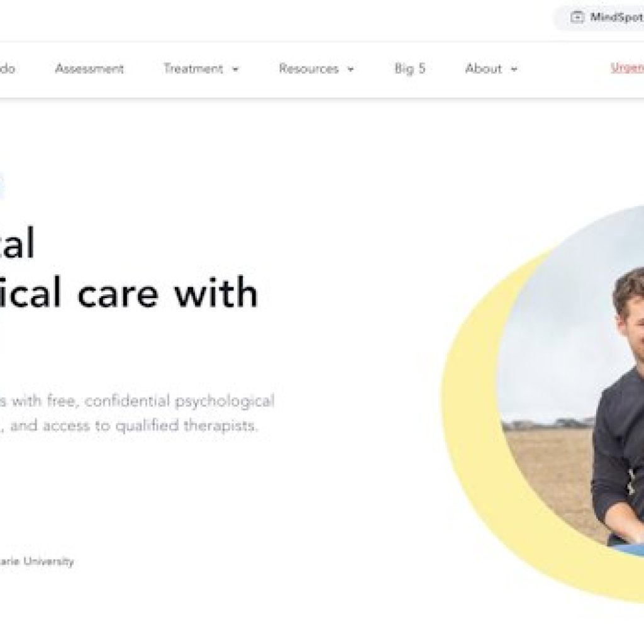Select the Treatment menu label
This screenshot has height=644, width=644.
pos(193,69)
